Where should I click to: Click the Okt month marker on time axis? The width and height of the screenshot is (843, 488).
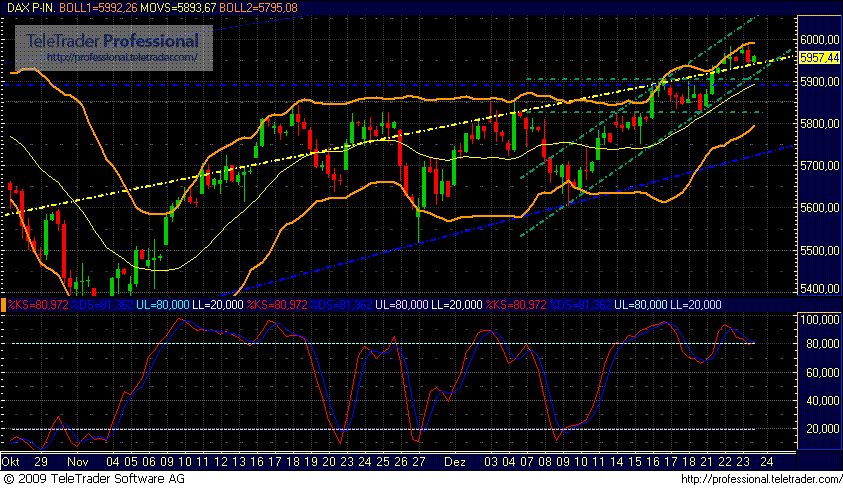click(x=12, y=463)
